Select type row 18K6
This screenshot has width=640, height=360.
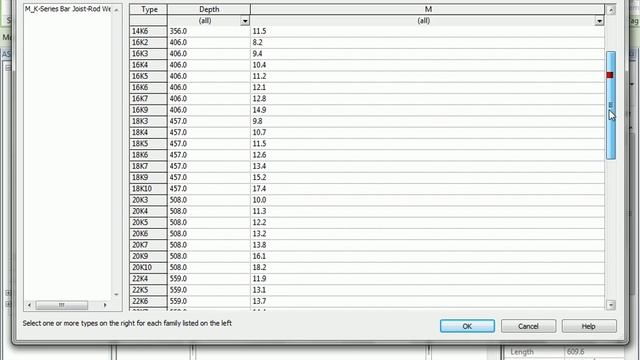(367, 155)
